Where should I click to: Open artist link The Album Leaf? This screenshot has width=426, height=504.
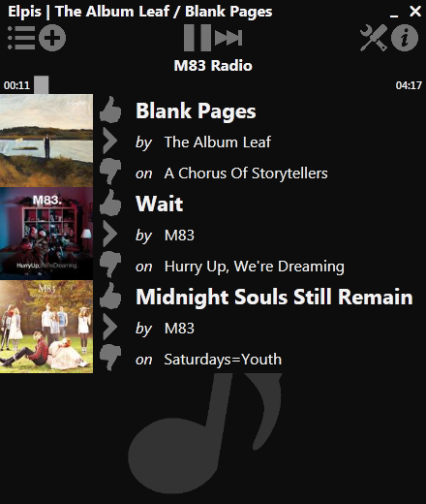tap(218, 142)
